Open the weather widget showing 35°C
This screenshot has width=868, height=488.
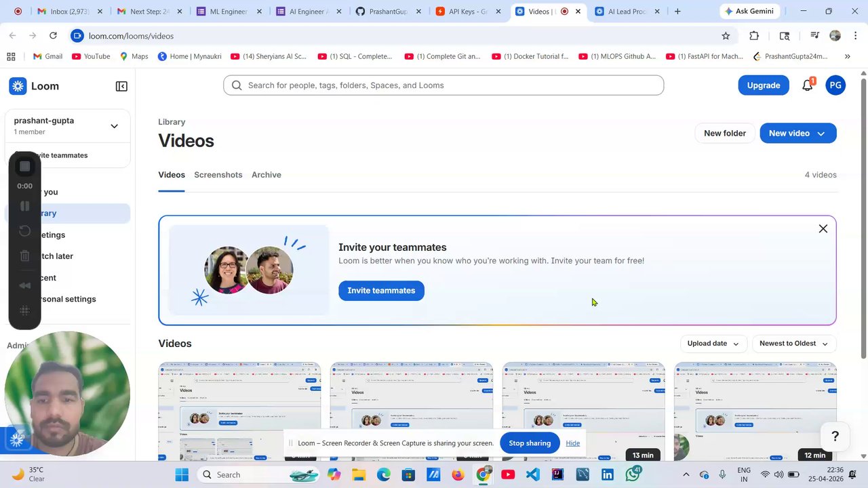[28, 474]
